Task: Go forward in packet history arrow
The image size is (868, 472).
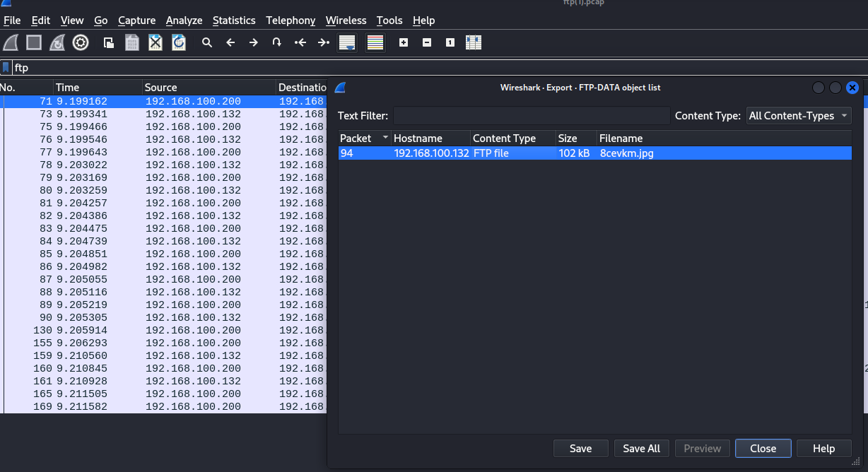Action: (254, 42)
